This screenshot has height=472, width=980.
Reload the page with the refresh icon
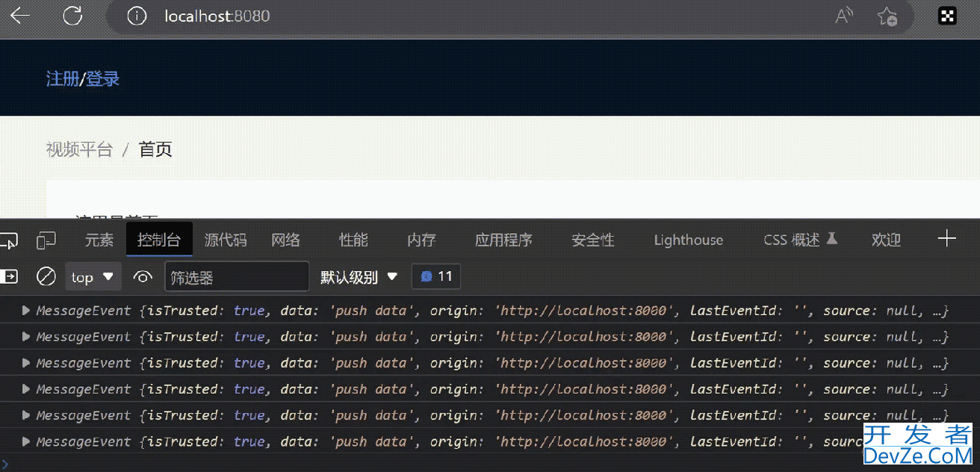(72, 16)
